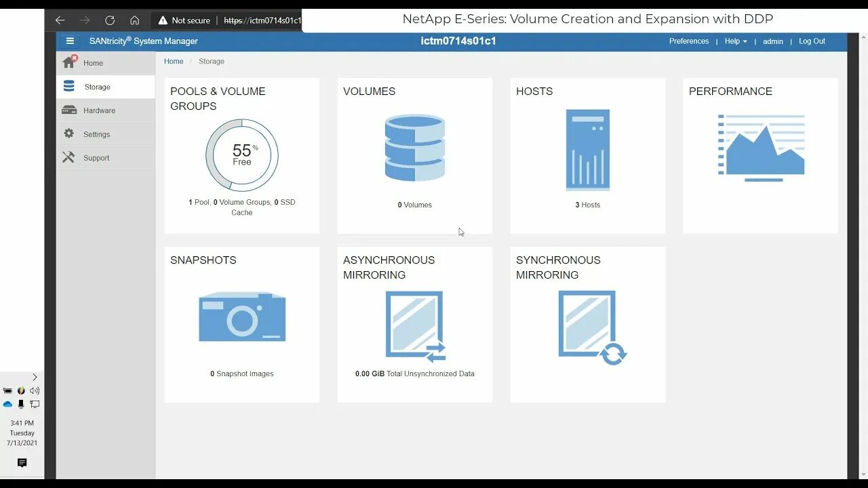The image size is (868, 488).
Task: Click the Storage breadcrumb text
Action: click(212, 61)
